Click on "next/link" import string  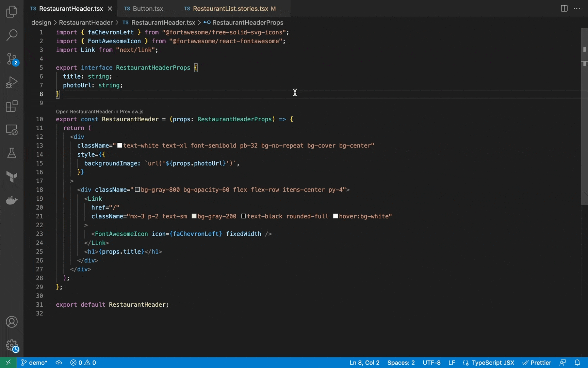point(135,50)
